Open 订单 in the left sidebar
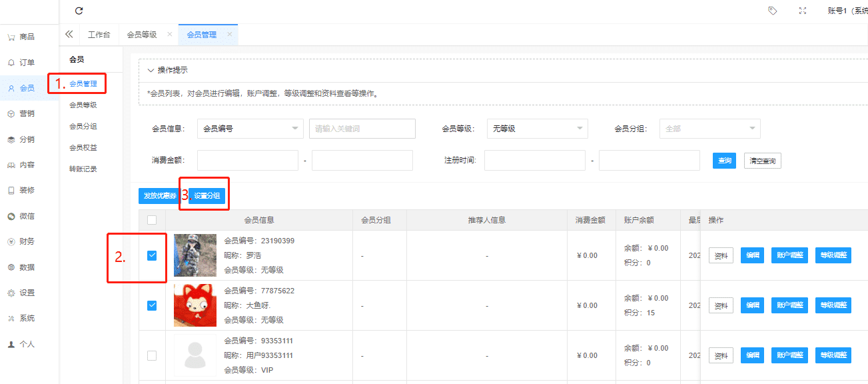This screenshot has width=868, height=384. [x=27, y=62]
